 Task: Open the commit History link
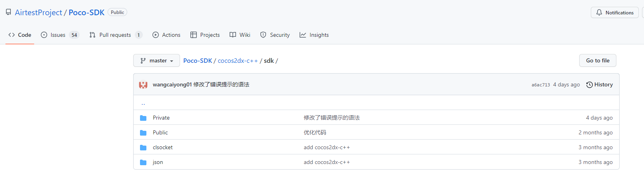pyautogui.click(x=599, y=84)
